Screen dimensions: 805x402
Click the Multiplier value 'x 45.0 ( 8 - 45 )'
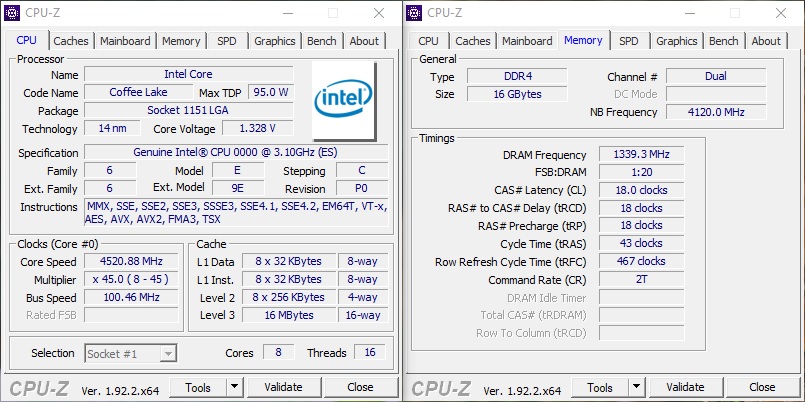(131, 279)
